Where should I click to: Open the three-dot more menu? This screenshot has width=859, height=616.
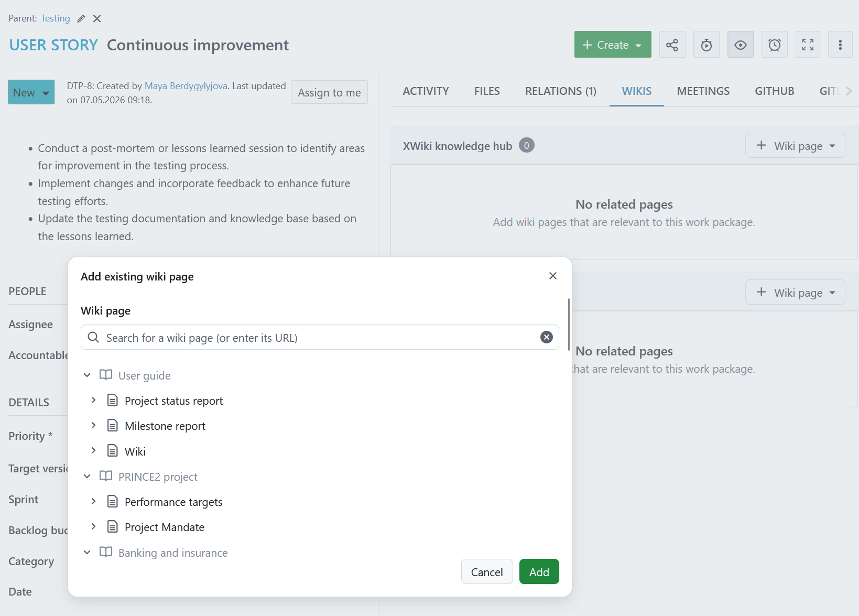tap(840, 45)
